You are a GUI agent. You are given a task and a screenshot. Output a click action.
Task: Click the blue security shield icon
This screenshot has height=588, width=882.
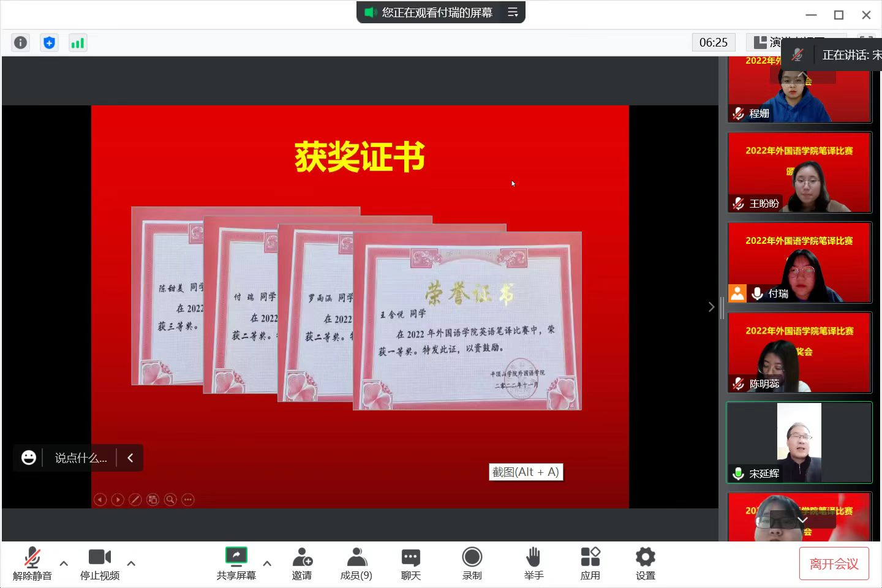pos(49,42)
